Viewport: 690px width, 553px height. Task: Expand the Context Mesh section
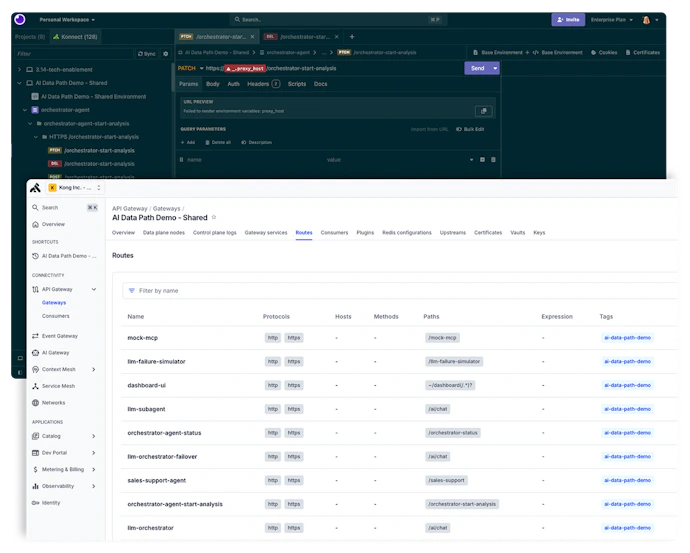(94, 370)
